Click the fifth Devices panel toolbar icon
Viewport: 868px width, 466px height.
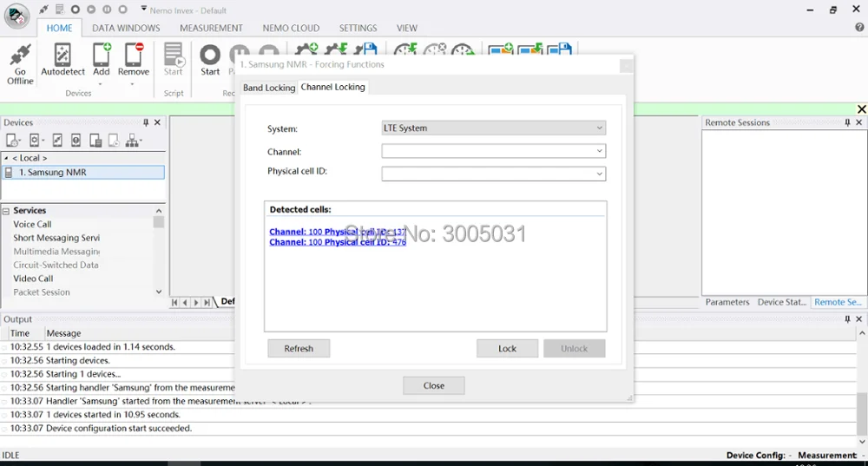pyautogui.click(x=95, y=141)
